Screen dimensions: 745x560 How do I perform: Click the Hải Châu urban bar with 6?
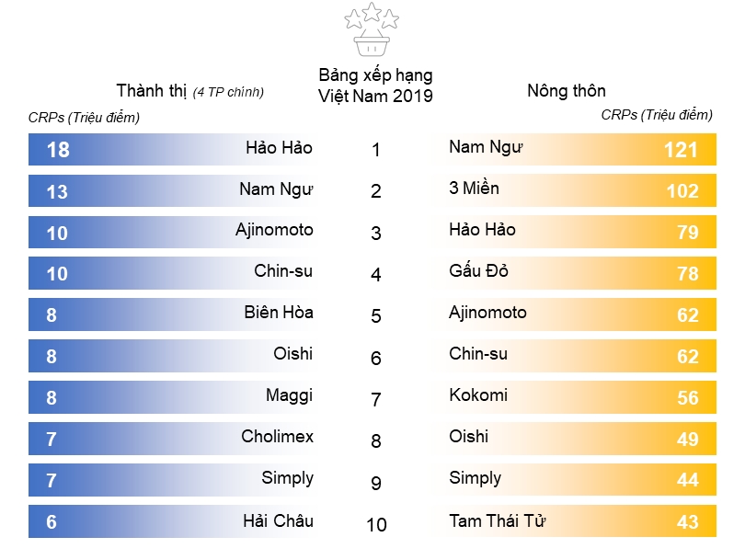pyautogui.click(x=172, y=521)
